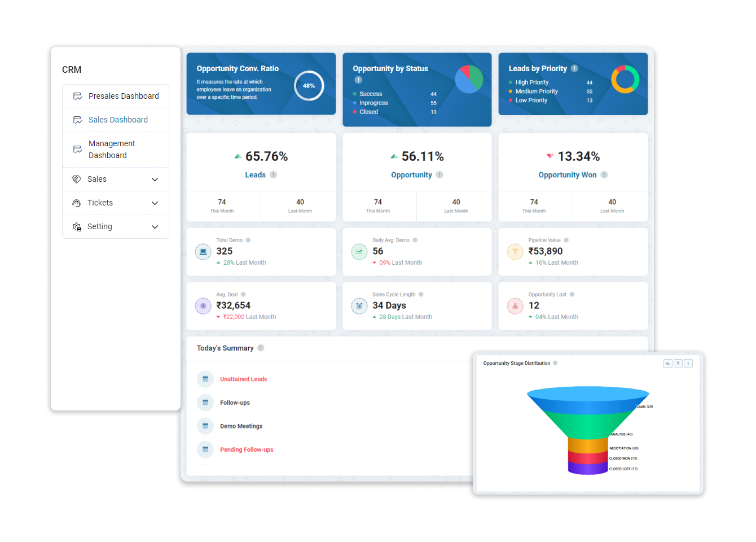The height and width of the screenshot is (542, 756).
Task: Expand the Sales sidebar section
Action: coord(116,179)
